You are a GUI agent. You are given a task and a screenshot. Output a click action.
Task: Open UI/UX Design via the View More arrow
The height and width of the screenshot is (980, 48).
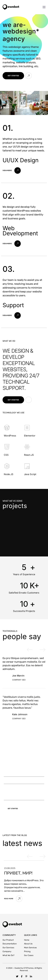click(17, 170)
